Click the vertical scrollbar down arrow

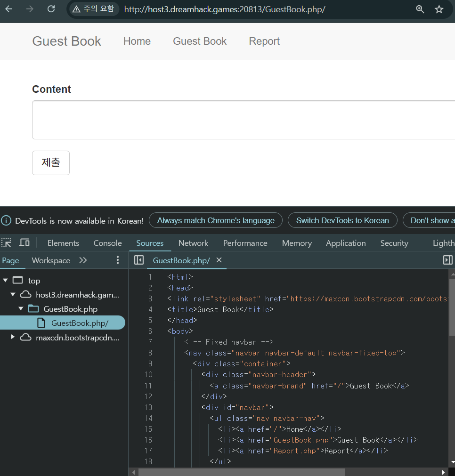pyautogui.click(x=452, y=463)
